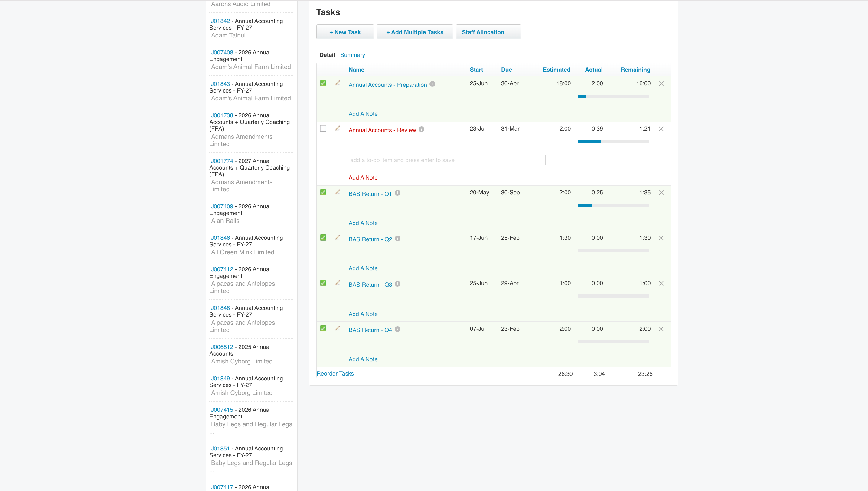Add A Note under Annual Accounts - Review
Image resolution: width=868 pixels, height=491 pixels.
pyautogui.click(x=363, y=177)
